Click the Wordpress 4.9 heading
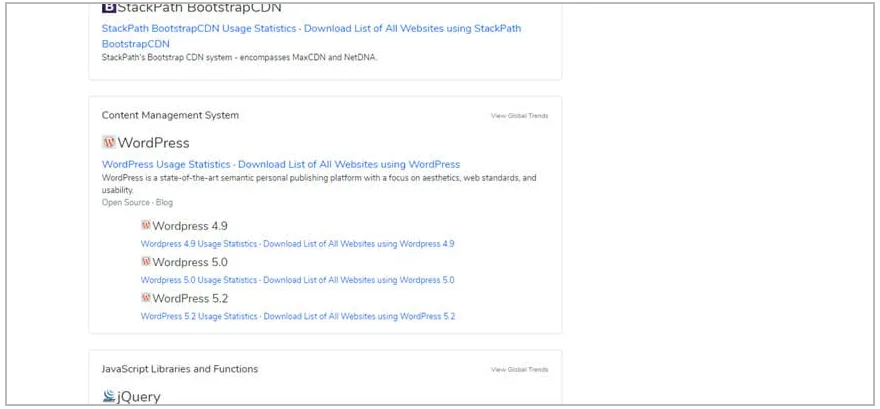The image size is (880, 409). 190,226
